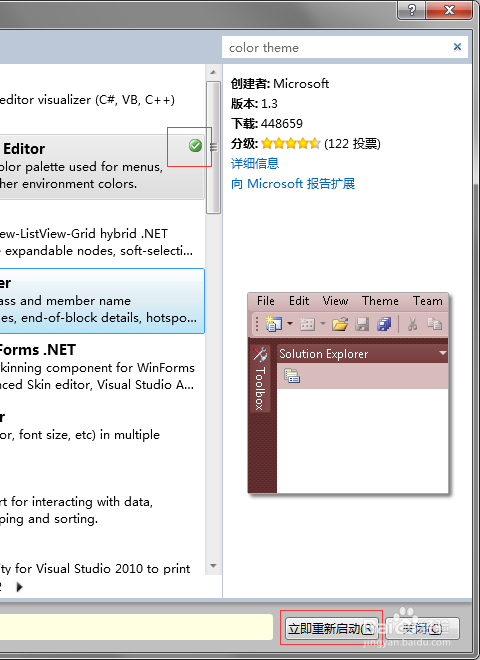Select the Theme Editor extension entry

(102, 167)
